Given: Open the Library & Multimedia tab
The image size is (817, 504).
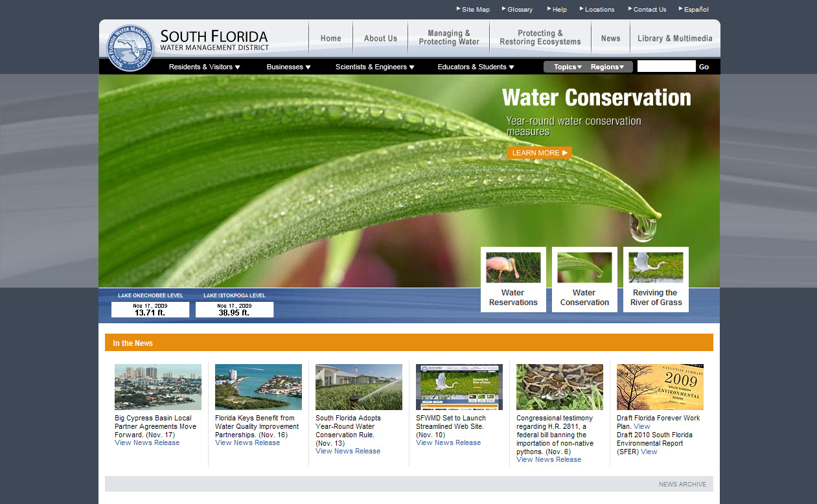Looking at the screenshot, I should pyautogui.click(x=674, y=38).
